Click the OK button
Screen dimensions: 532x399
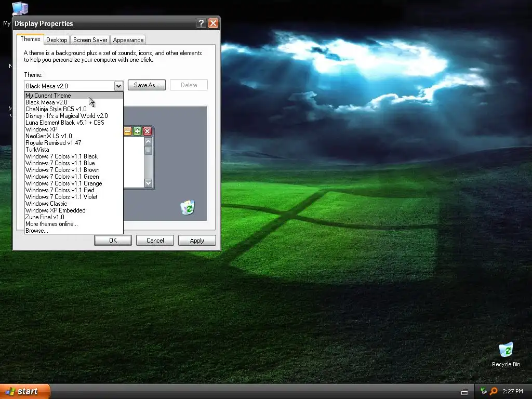click(x=113, y=240)
